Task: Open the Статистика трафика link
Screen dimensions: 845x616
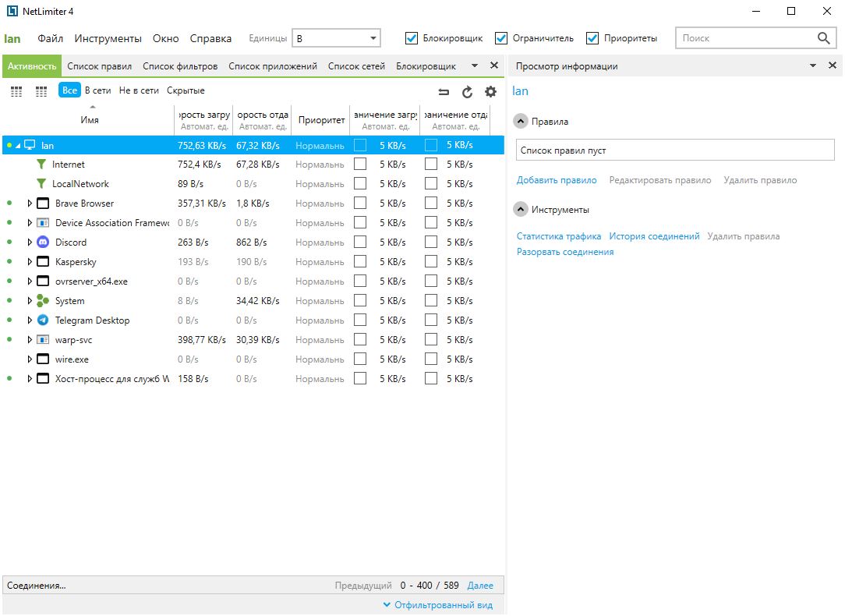Action: (x=559, y=236)
